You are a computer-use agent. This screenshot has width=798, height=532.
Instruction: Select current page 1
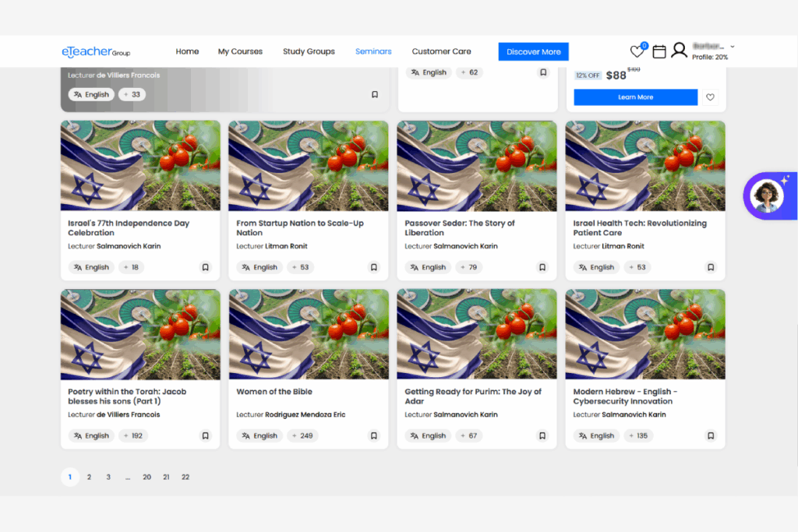point(70,477)
